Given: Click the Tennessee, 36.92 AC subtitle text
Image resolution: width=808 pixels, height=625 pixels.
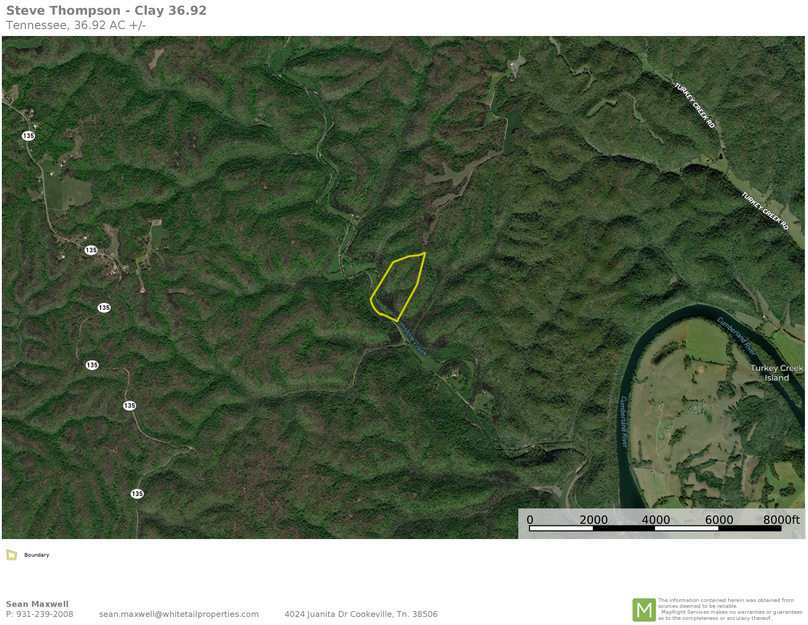Looking at the screenshot, I should pos(76,25).
